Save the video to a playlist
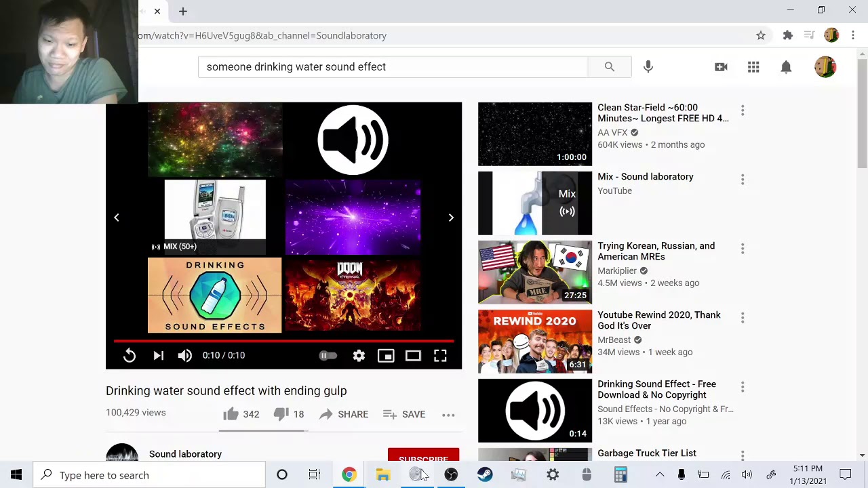This screenshot has height=488, width=868. (x=403, y=414)
